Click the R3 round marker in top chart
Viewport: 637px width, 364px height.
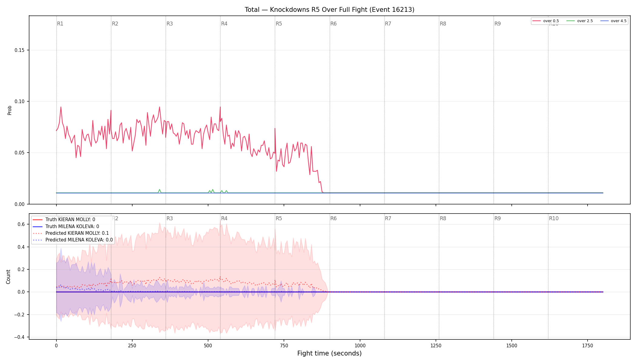click(170, 24)
